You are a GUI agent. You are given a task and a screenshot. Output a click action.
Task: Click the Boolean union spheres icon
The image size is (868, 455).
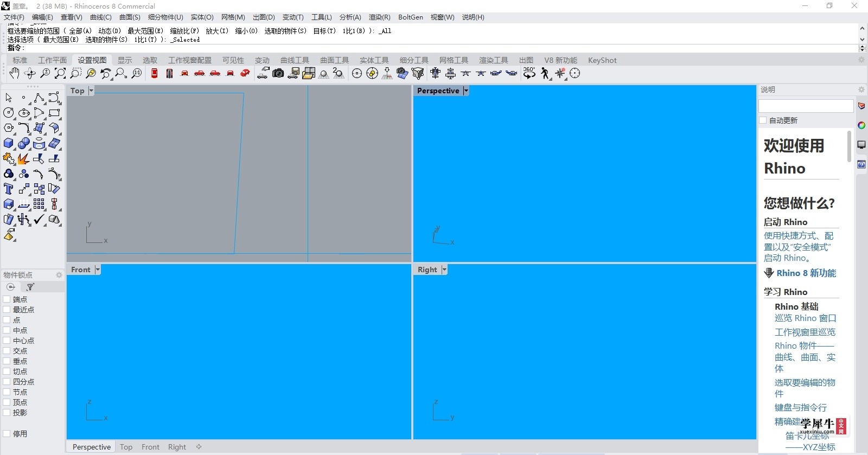pyautogui.click(x=24, y=143)
